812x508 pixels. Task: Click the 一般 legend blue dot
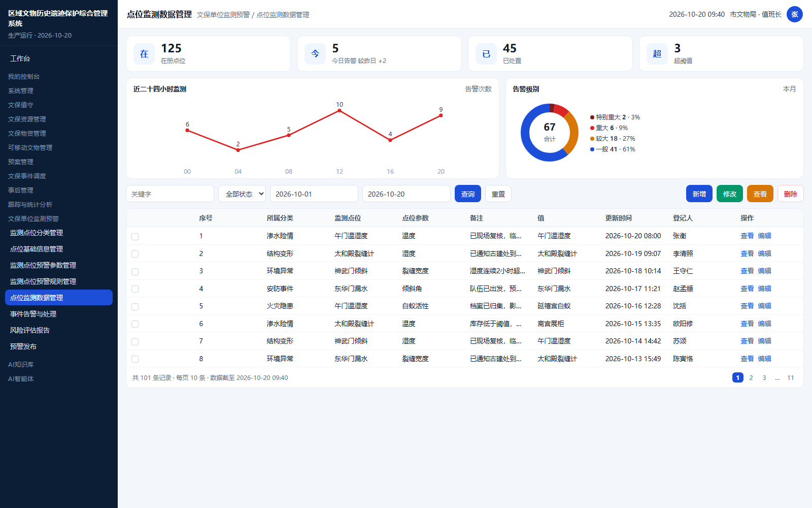click(x=592, y=149)
